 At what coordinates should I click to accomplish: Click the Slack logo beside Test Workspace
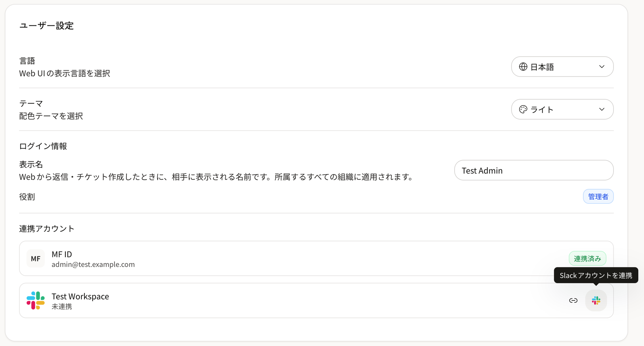(x=36, y=300)
